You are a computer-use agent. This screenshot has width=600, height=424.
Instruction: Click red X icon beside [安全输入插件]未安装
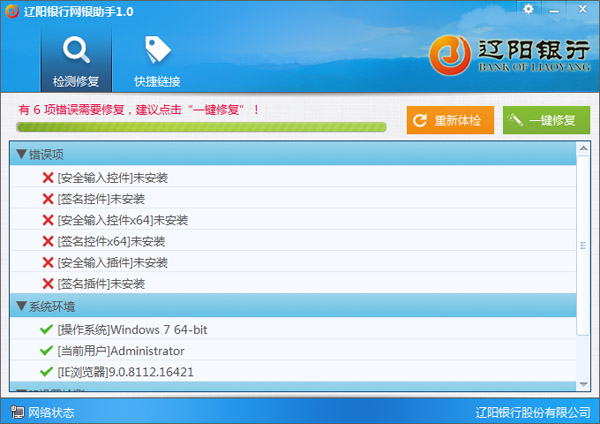pyautogui.click(x=48, y=263)
